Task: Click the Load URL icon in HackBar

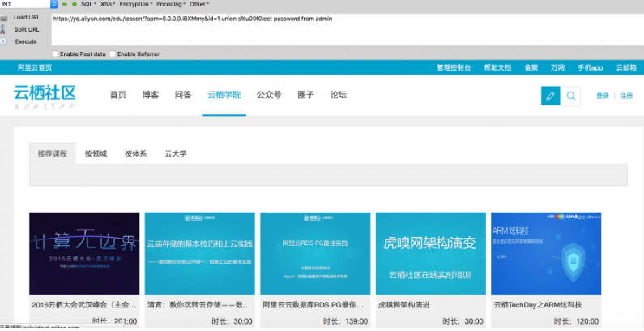Action: (4, 18)
